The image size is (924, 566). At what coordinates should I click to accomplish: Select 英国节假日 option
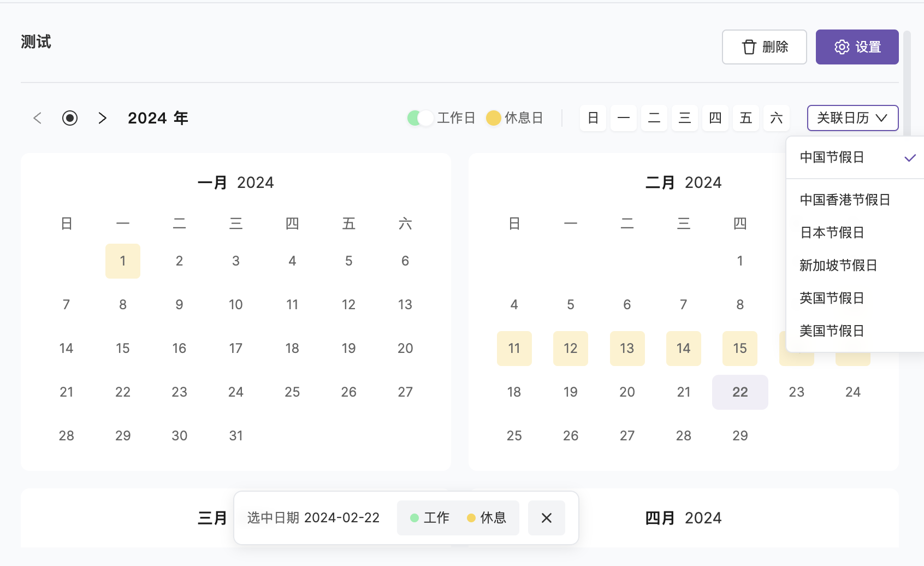pyautogui.click(x=856, y=298)
